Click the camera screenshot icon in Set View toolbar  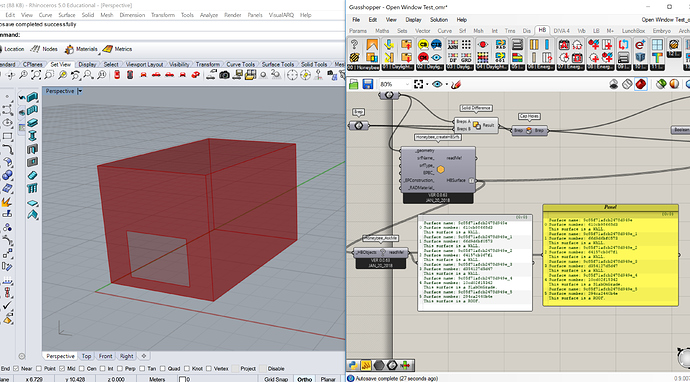(224, 75)
